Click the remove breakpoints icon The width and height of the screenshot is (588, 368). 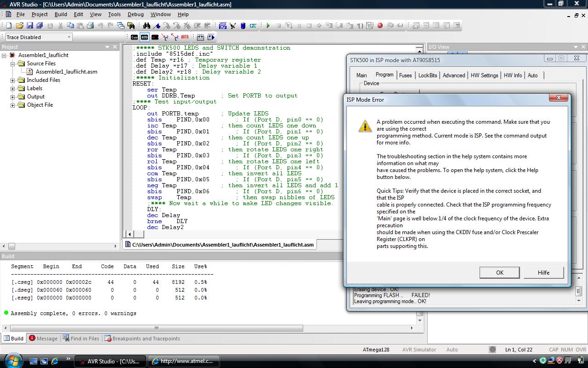coord(390,26)
